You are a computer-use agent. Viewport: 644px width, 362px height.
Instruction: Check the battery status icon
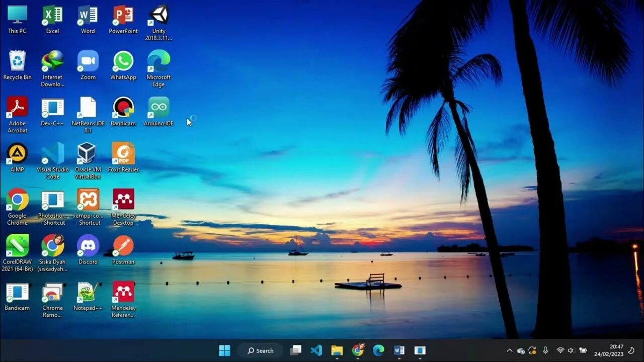click(583, 350)
